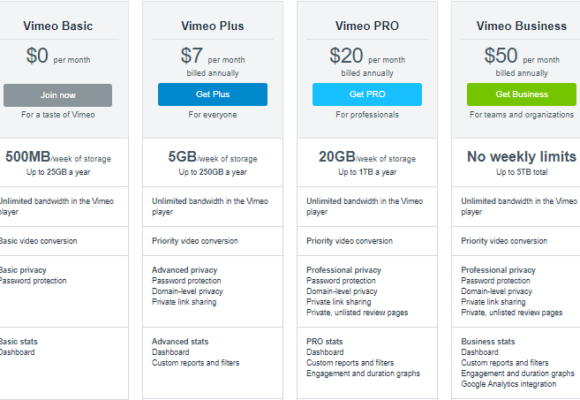The width and height of the screenshot is (580, 400).
Task: Click PRO stats in the PRO column
Action: point(324,342)
